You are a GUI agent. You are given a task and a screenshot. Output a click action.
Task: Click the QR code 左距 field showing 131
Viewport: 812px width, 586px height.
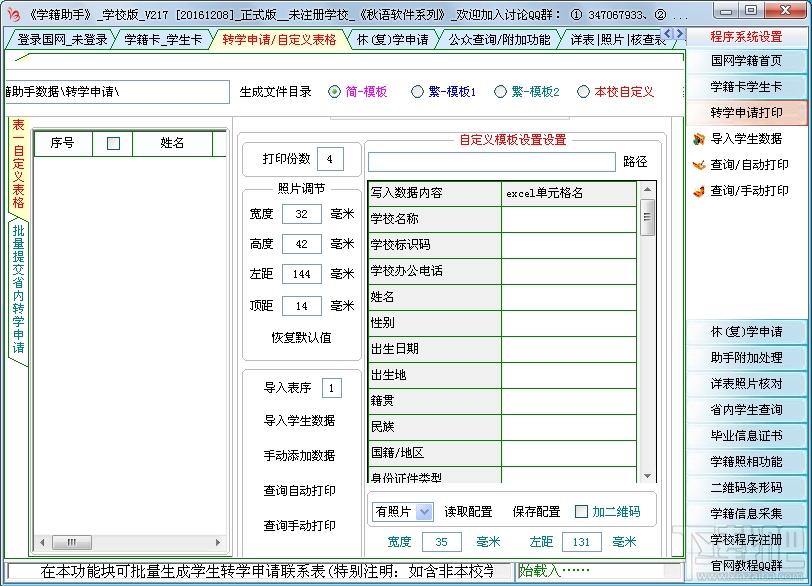(x=582, y=542)
